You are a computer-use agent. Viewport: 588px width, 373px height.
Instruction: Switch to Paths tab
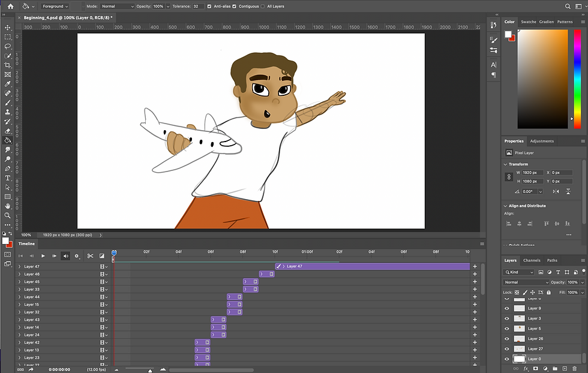(552, 260)
